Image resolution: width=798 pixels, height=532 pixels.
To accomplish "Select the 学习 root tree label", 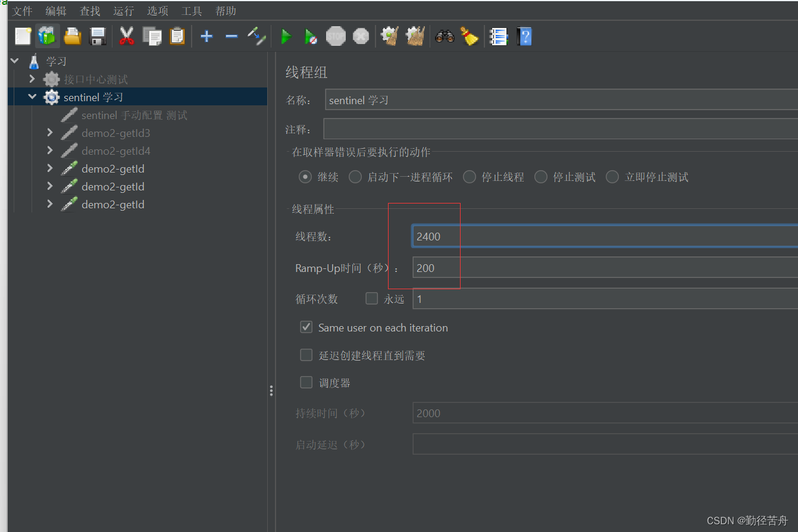I will [57, 61].
